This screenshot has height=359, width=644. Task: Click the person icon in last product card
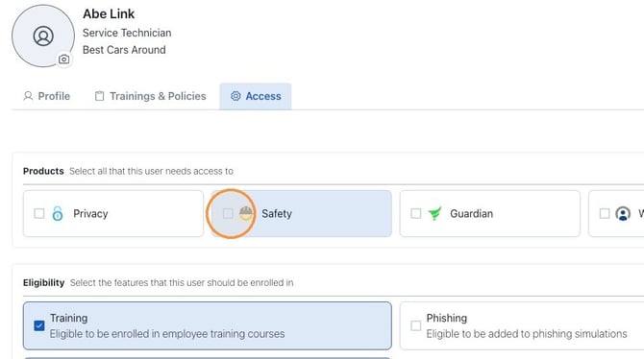(623, 213)
